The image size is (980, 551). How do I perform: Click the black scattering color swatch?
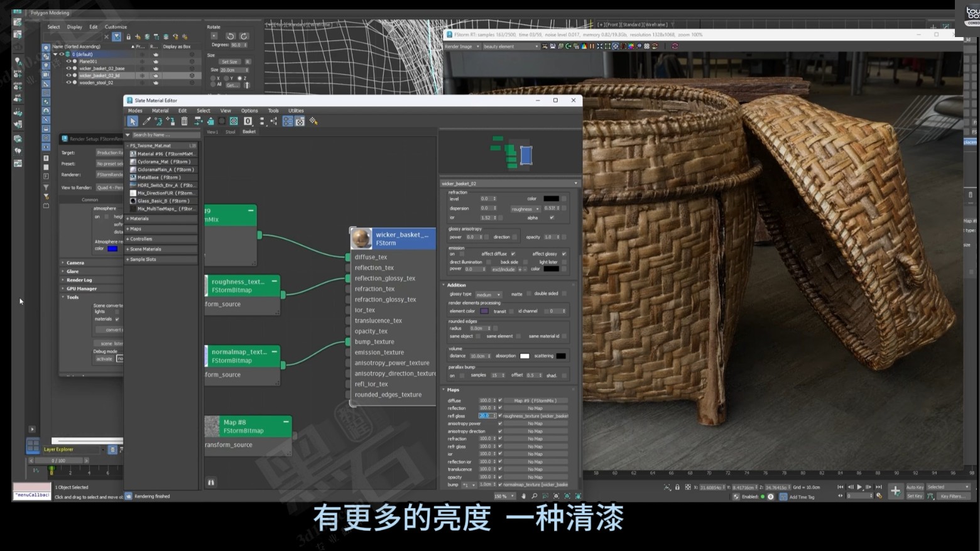point(561,356)
